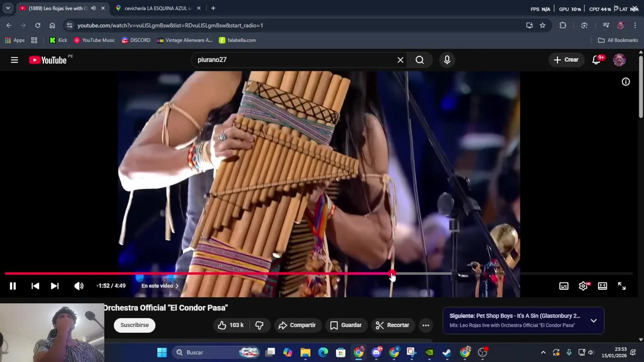The width and height of the screenshot is (644, 362).
Task: Open the YouTube guide hamburger menu
Action: 14,60
